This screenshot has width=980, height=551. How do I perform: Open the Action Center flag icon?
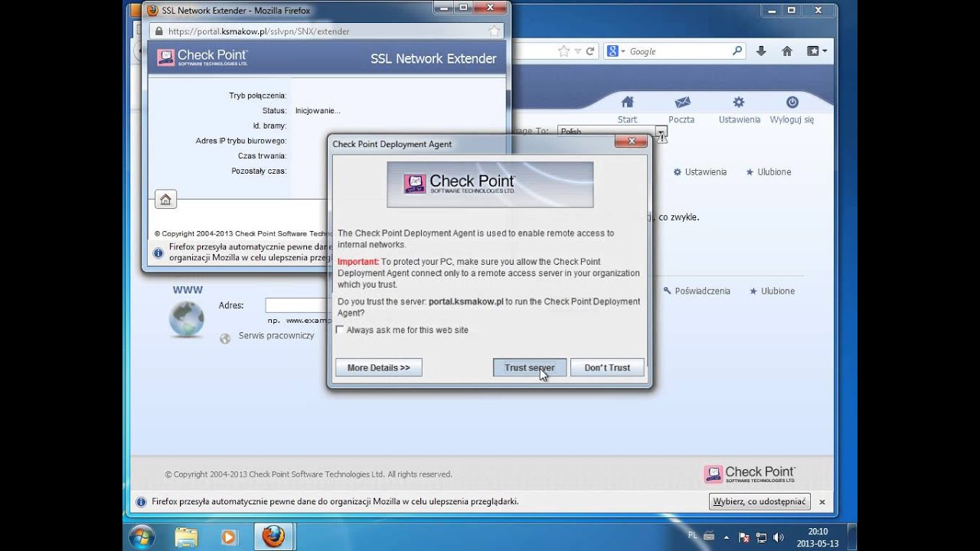coord(743,537)
